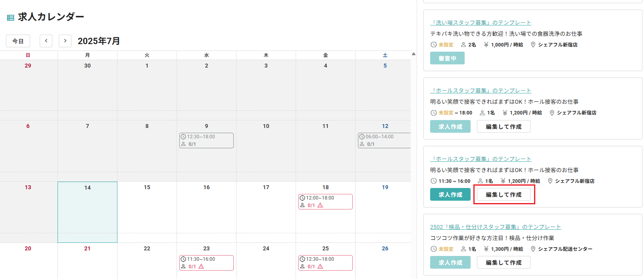Click the 今日 button
Viewport: 644px width, 279px height.
18,41
